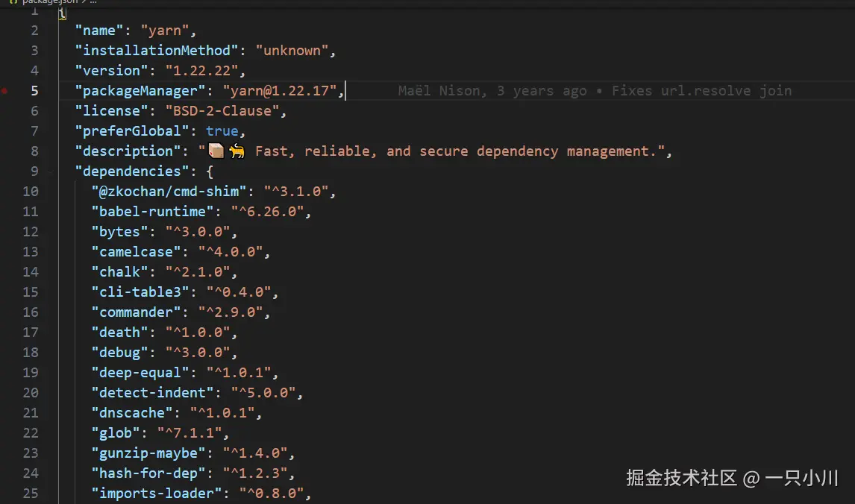Viewport: 855px width, 504px height.
Task: Click the cat emoji in the description string
Action: point(237,151)
